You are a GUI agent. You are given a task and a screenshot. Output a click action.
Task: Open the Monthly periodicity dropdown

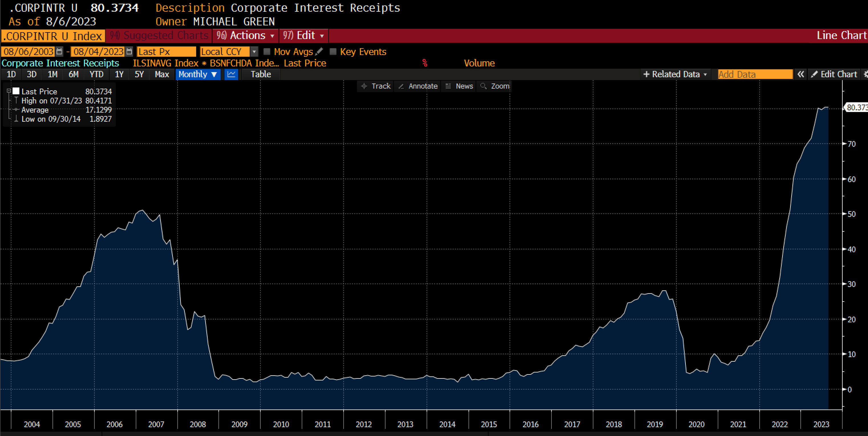click(x=198, y=74)
